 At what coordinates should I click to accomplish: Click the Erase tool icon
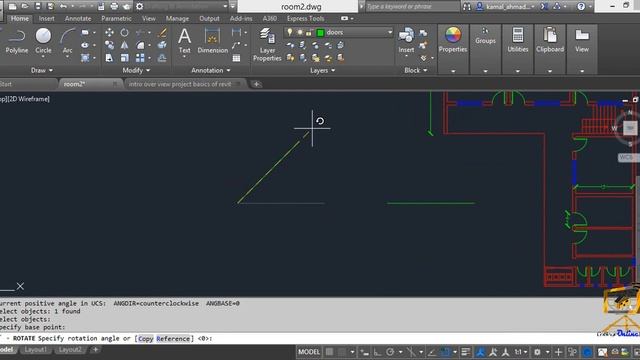162,32
